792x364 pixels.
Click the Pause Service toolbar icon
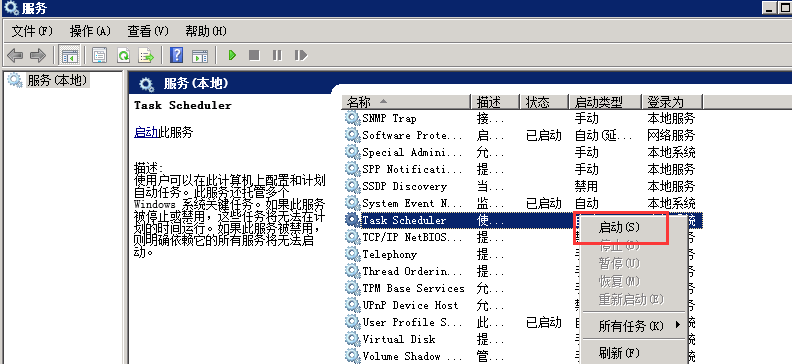[277, 55]
